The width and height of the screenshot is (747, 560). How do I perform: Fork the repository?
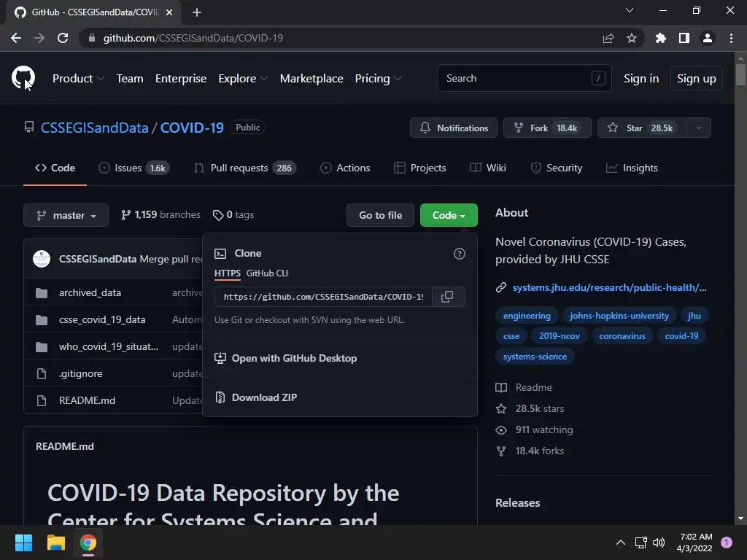click(547, 128)
